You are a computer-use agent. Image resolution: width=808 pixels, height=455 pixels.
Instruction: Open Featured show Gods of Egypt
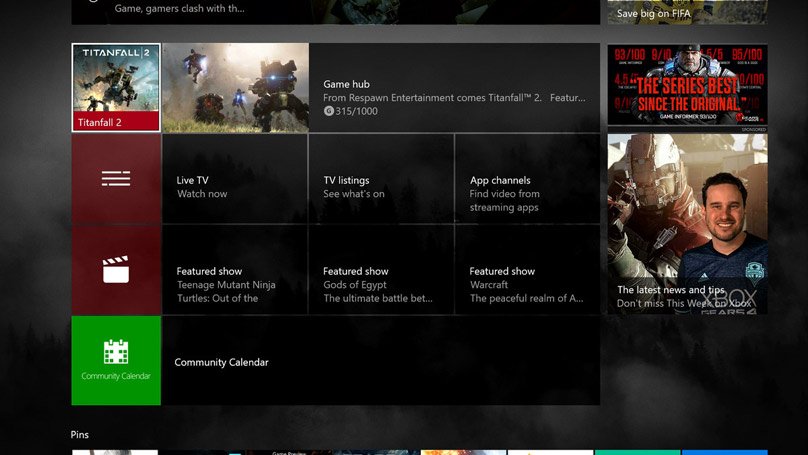coord(381,269)
